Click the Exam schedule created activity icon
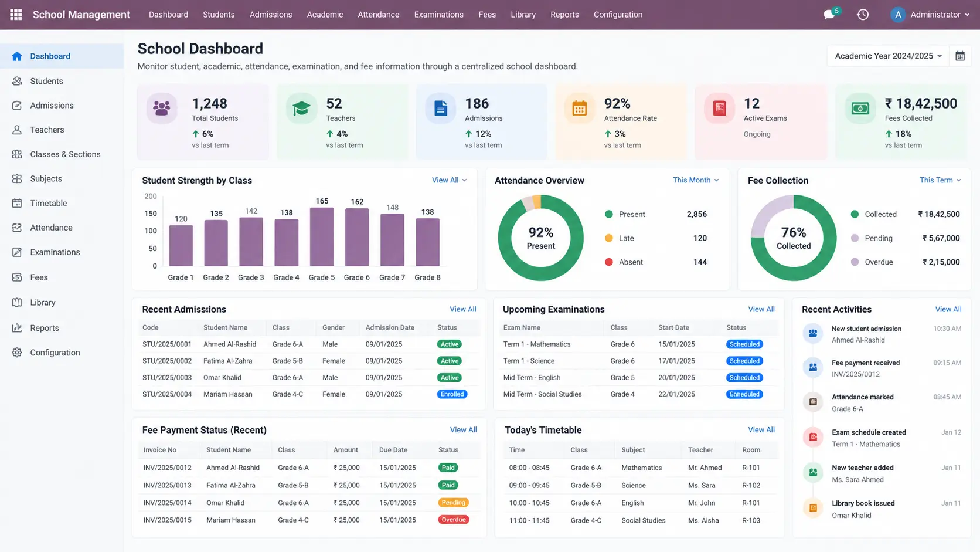The width and height of the screenshot is (980, 552). pyautogui.click(x=813, y=437)
